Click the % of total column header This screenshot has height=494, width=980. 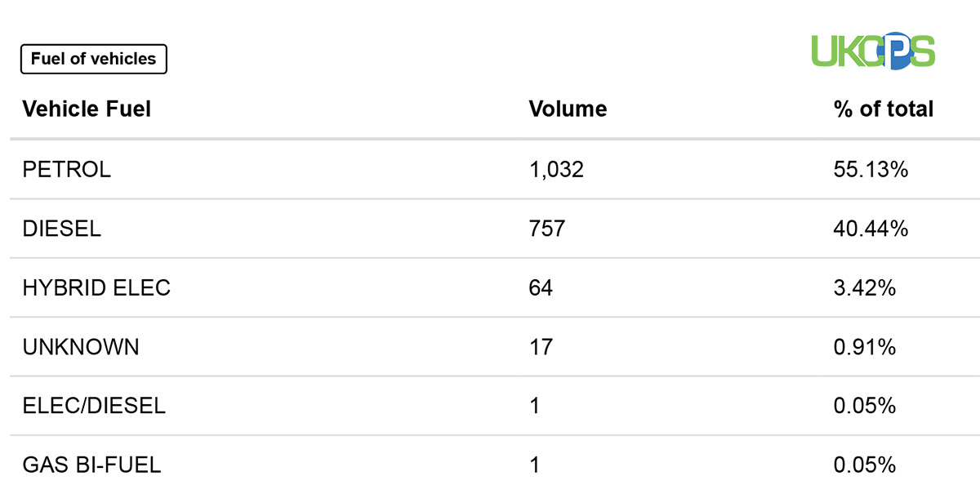(884, 109)
